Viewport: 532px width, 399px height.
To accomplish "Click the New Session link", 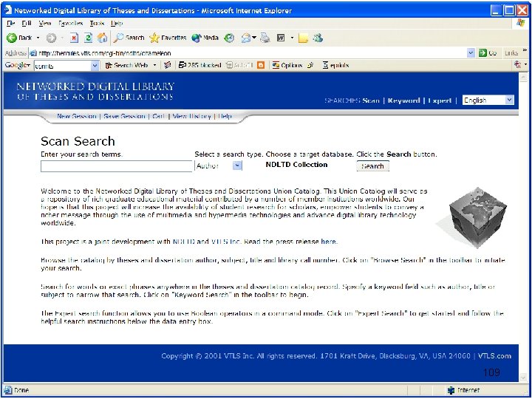I will [77, 116].
